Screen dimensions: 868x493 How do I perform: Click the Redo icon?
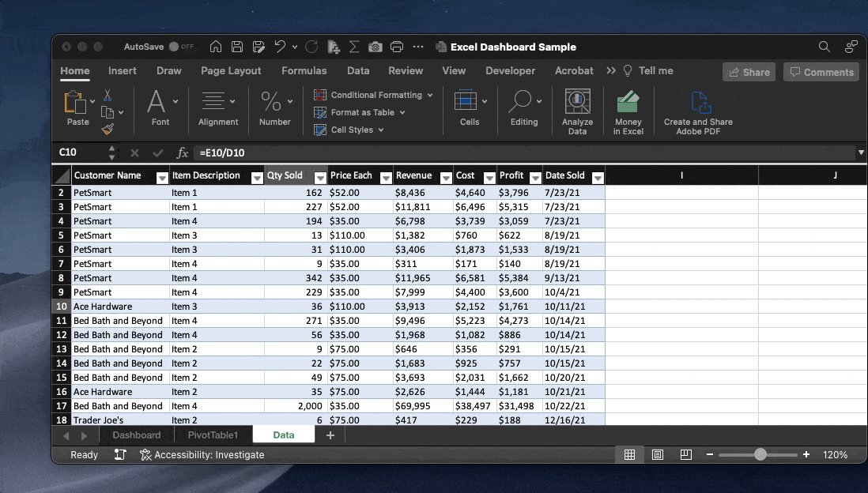(310, 46)
